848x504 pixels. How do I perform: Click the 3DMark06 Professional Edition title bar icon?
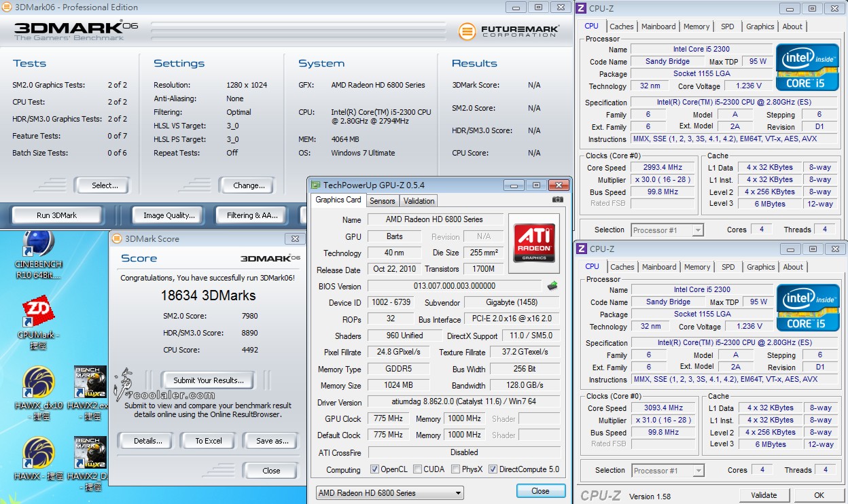pyautogui.click(x=6, y=7)
